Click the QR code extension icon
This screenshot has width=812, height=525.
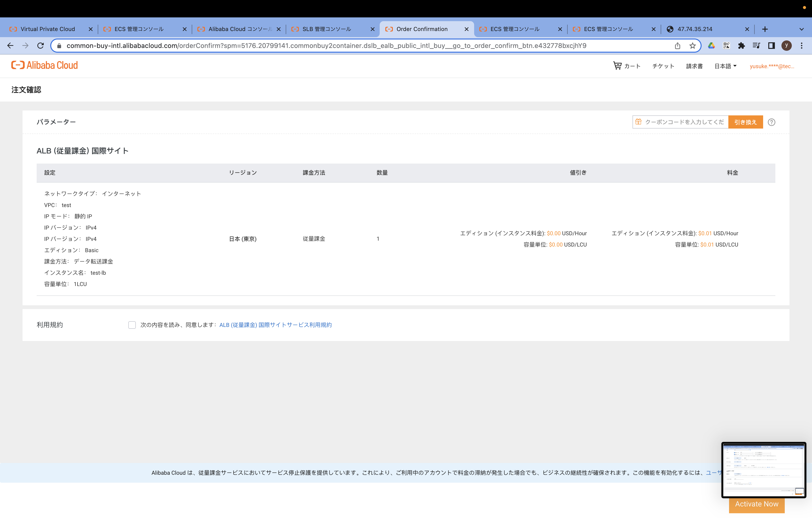pos(726,45)
